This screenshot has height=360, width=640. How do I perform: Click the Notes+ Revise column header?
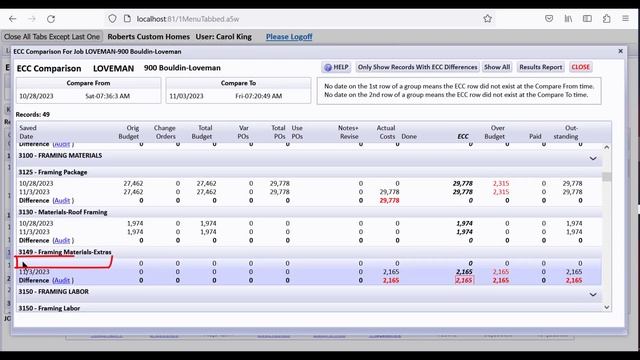[348, 132]
